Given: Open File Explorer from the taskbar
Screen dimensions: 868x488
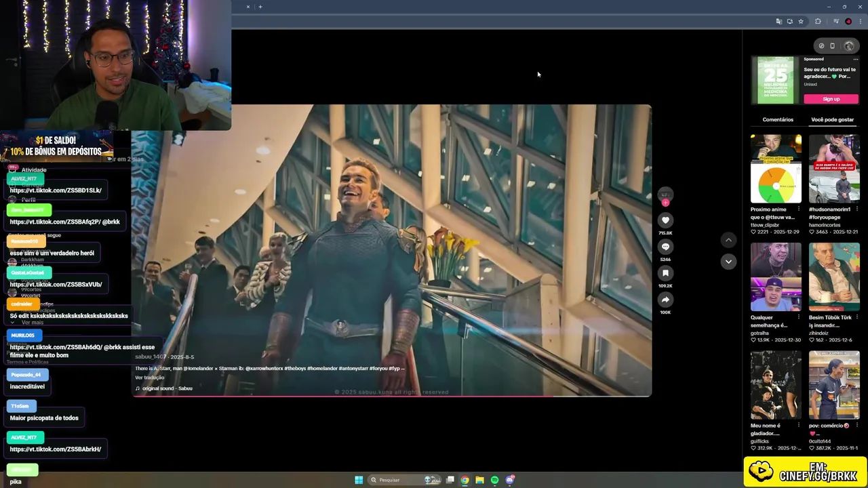Looking at the screenshot, I should [479, 480].
